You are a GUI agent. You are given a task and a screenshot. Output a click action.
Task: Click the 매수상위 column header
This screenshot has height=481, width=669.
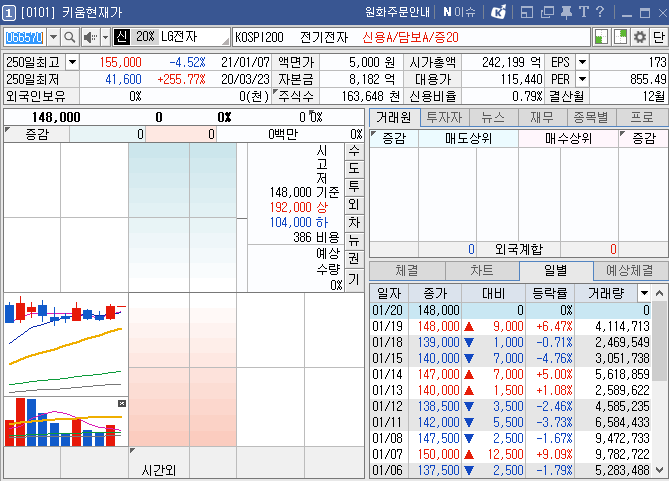click(x=568, y=138)
